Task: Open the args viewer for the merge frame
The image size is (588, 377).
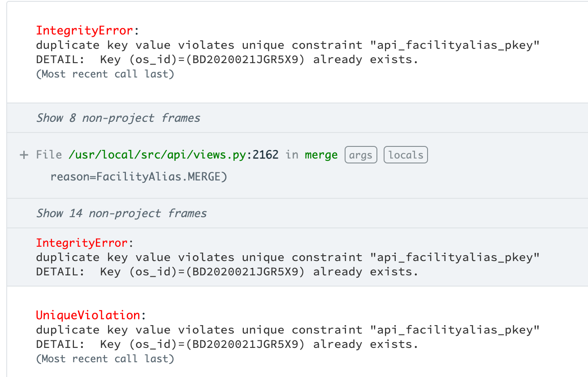Action: 361,154
